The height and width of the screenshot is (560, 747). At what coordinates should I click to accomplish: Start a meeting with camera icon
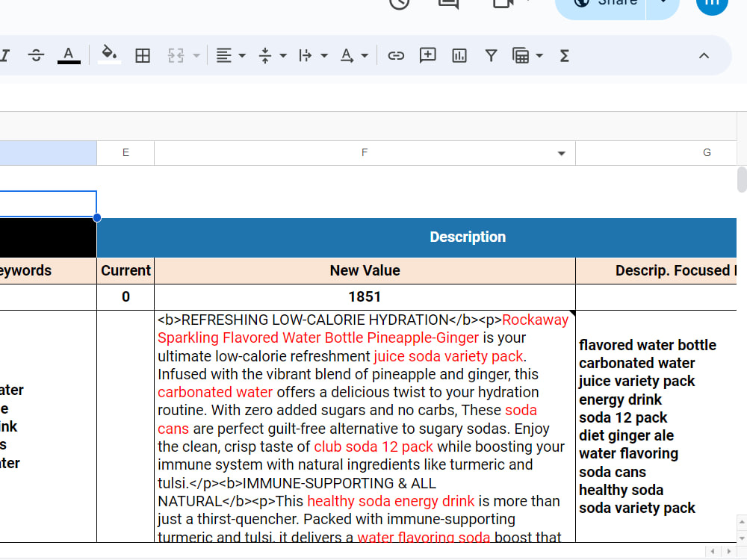pos(503,3)
